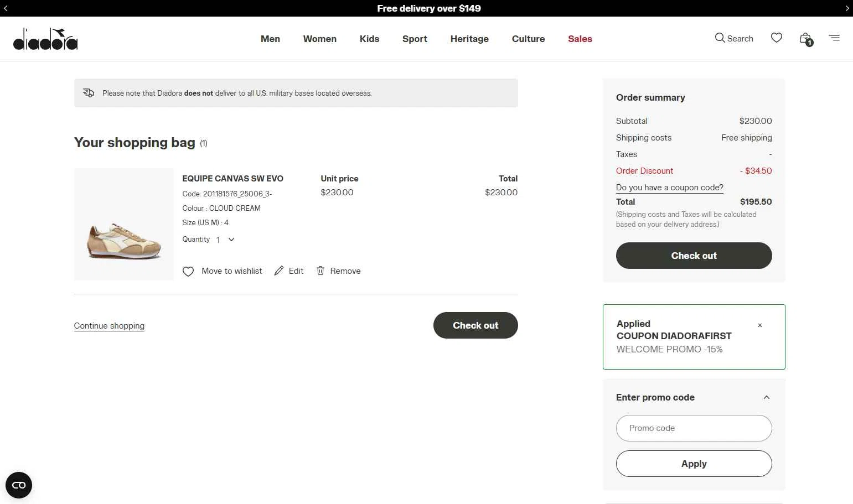
Task: Click Do you have a coupon code link
Action: tap(670, 188)
